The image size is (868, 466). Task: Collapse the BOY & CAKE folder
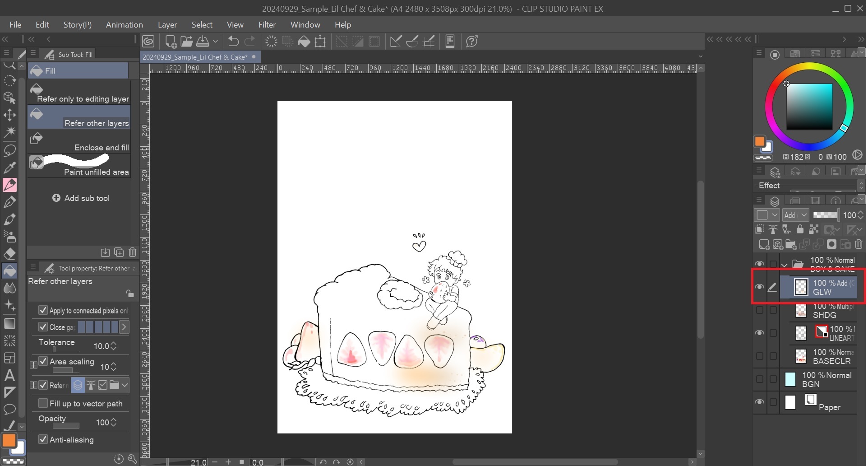pos(784,264)
